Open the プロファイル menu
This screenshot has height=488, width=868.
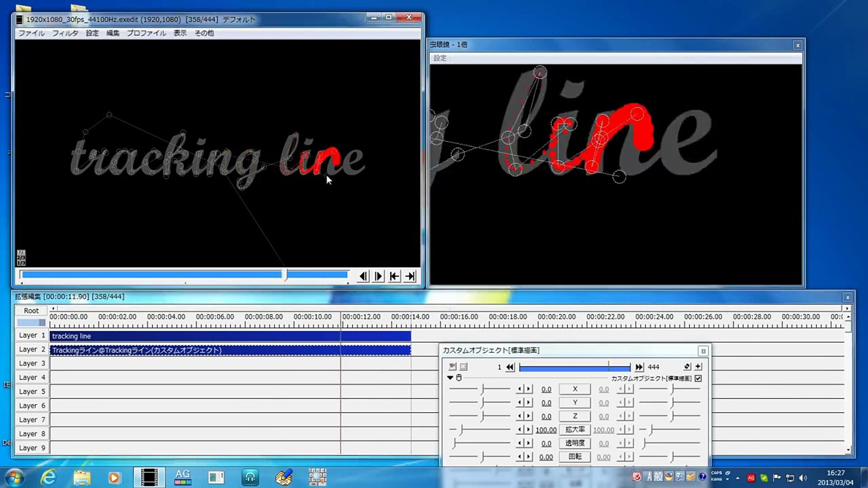[146, 33]
